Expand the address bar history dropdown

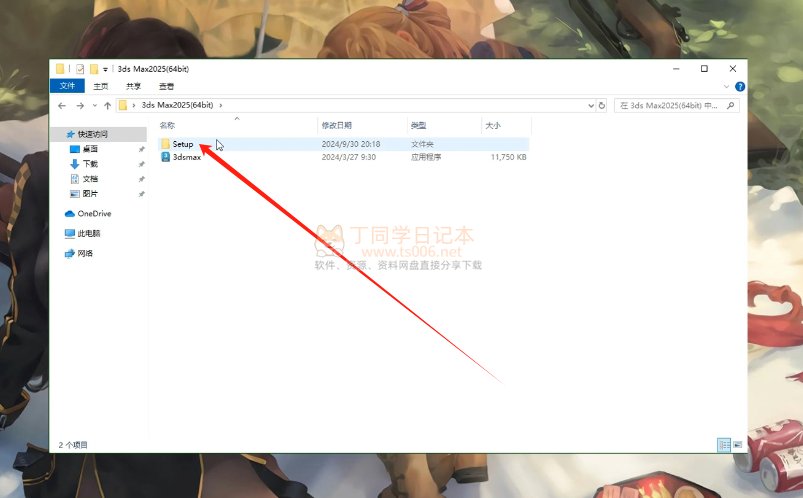pyautogui.click(x=591, y=106)
